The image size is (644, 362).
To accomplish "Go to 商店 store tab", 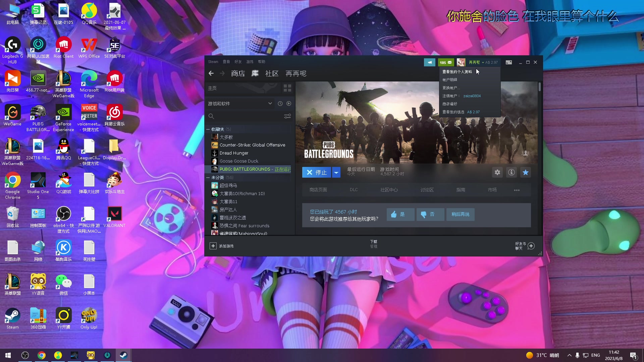I will click(x=238, y=73).
